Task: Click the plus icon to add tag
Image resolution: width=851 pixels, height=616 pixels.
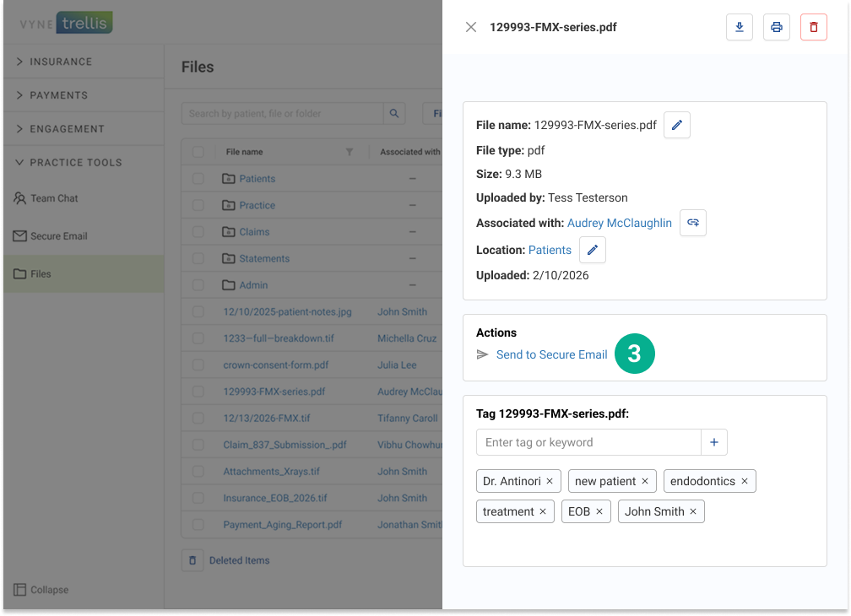Action: [713, 442]
